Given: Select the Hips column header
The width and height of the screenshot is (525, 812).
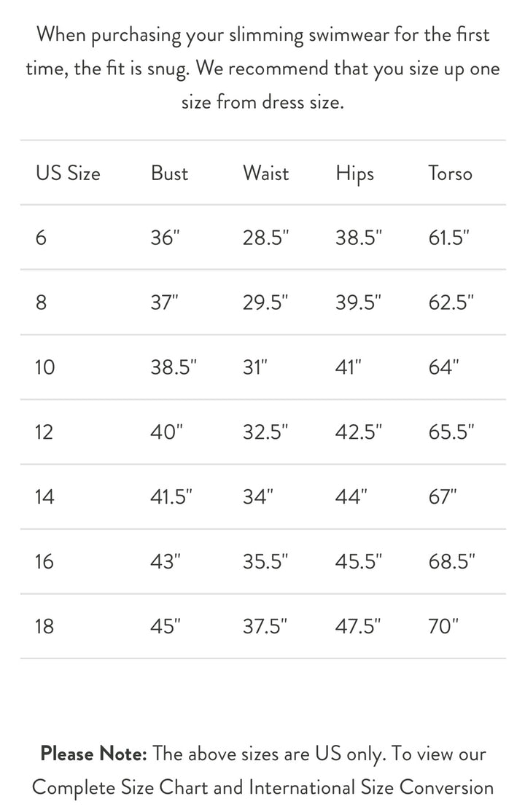Looking at the screenshot, I should tap(354, 173).
